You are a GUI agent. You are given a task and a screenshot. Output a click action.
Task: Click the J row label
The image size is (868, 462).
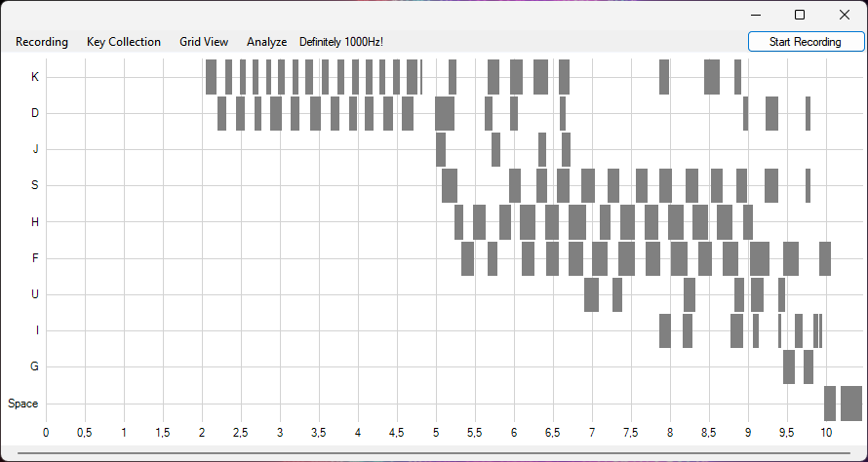click(x=35, y=149)
